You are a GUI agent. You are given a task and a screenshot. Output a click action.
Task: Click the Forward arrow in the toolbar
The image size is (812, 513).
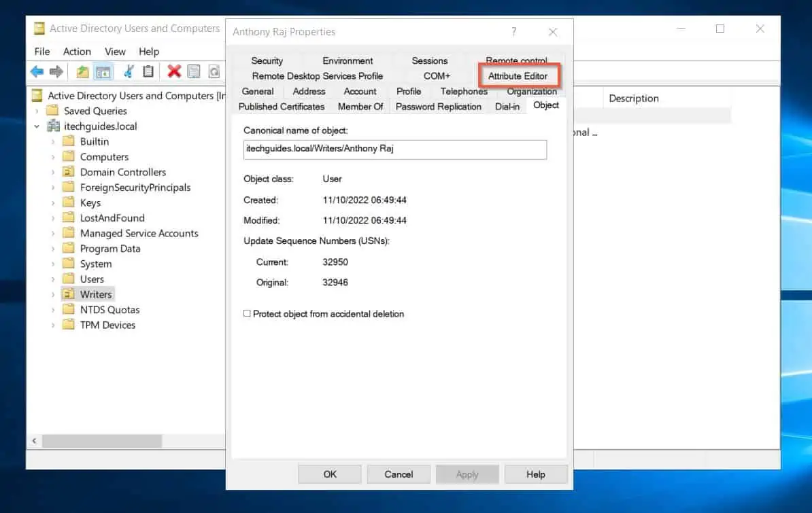point(56,71)
